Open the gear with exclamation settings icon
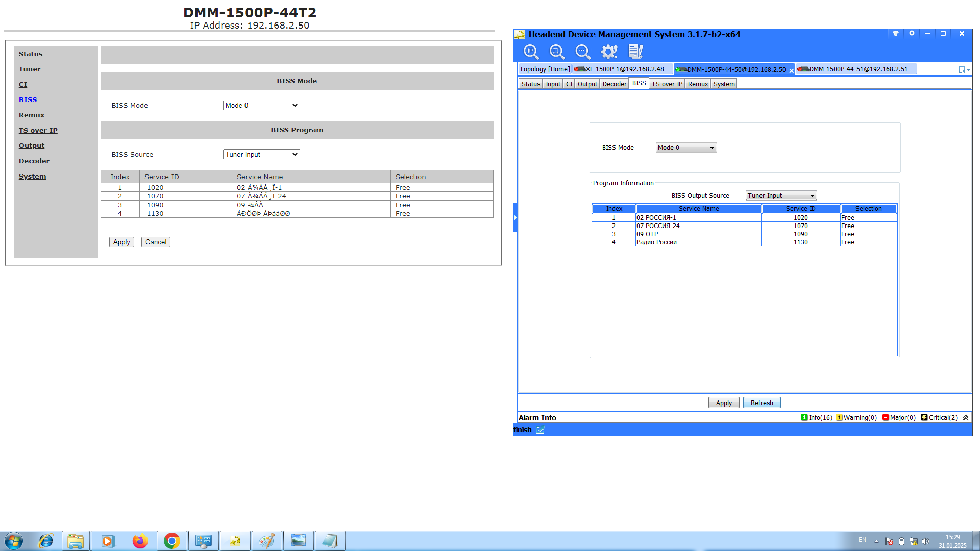The image size is (980, 551). pos(609,52)
